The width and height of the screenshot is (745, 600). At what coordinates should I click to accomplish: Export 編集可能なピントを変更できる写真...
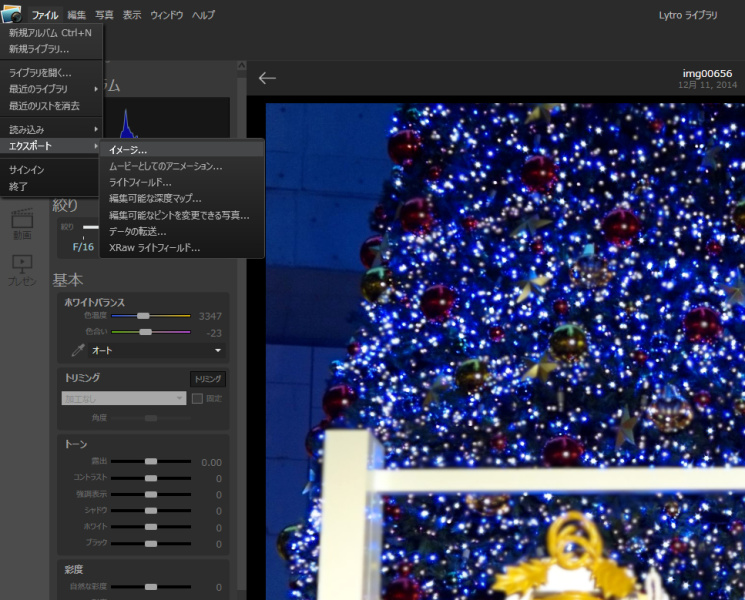click(181, 215)
